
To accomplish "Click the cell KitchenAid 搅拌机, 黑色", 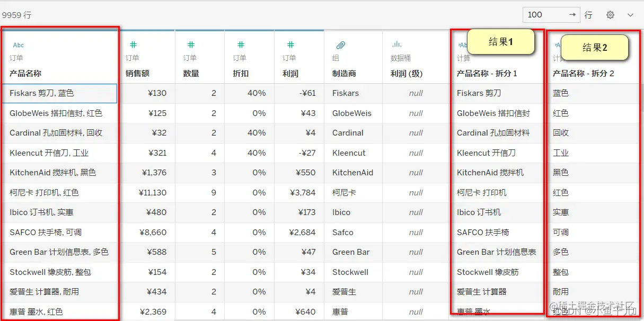I will tap(59, 173).
